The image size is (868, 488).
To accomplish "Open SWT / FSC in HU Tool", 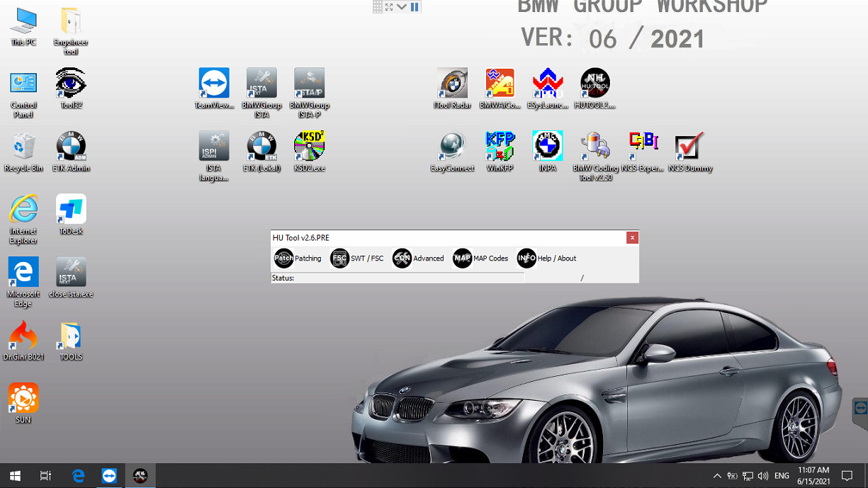I will 357,259.
